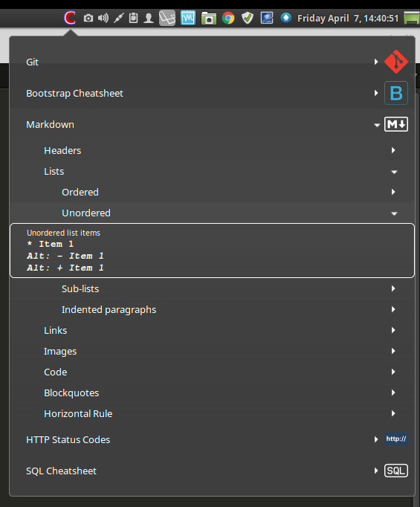Screen dimensions: 420x507
Task: Click the SQL badge icon
Action: click(x=396, y=471)
